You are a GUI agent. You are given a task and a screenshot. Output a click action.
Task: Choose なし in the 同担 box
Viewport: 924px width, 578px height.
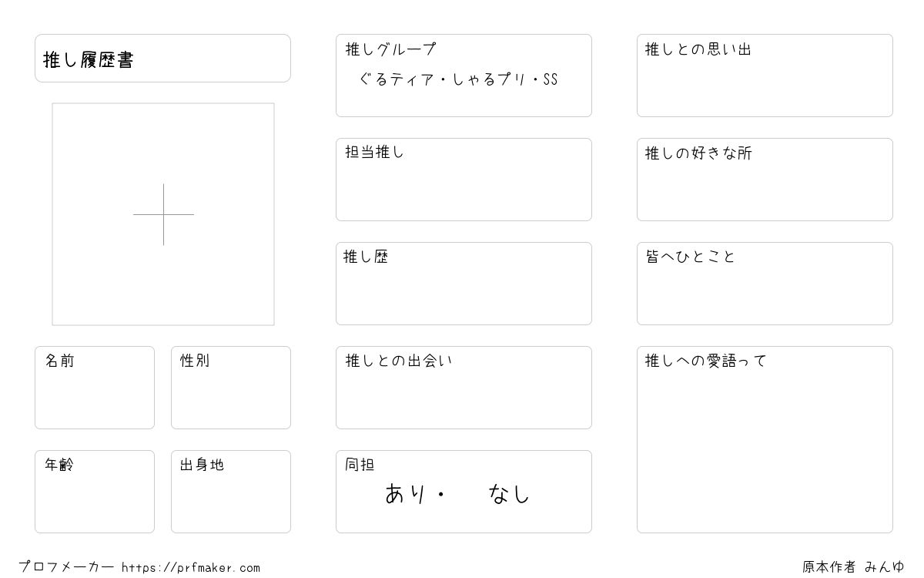pos(509,493)
